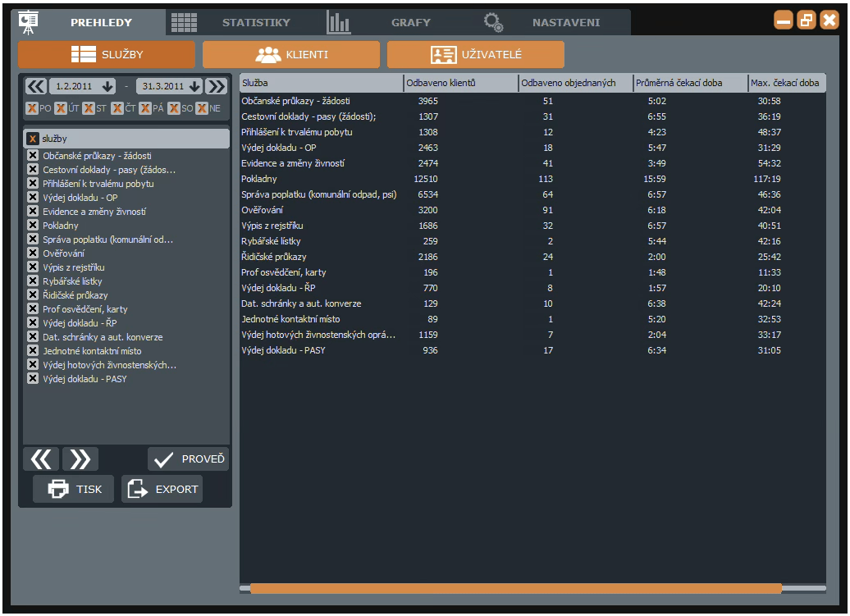Uncheck Jednotné kontaktní místo checkbox
Screen dimensions: 850x616
33,350
